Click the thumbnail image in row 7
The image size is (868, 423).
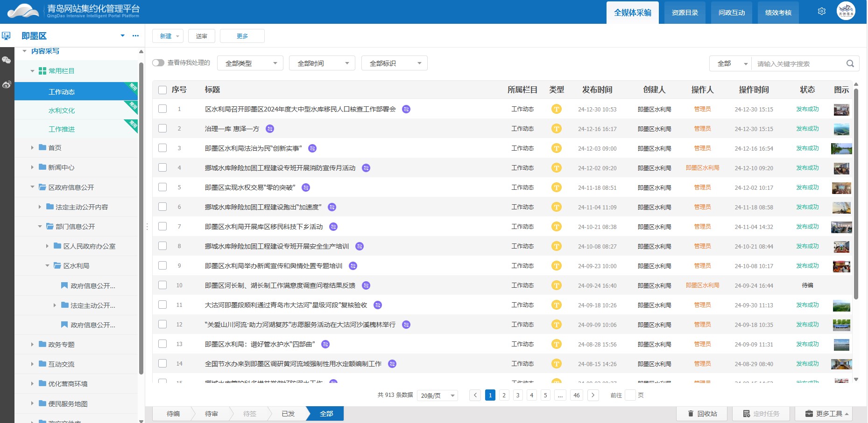841,227
